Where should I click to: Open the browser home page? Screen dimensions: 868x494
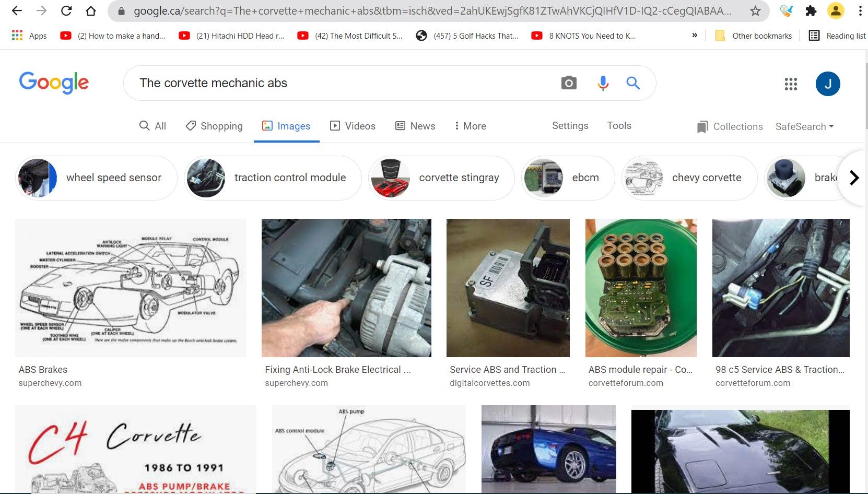[x=91, y=10]
